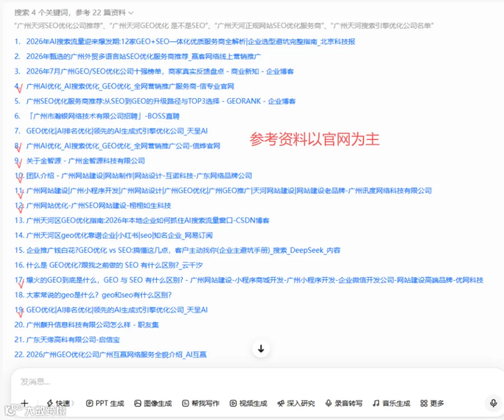Open reference 1 about 2026年AI搜索流量
Viewport: 504px width, 420px height.
click(190, 41)
